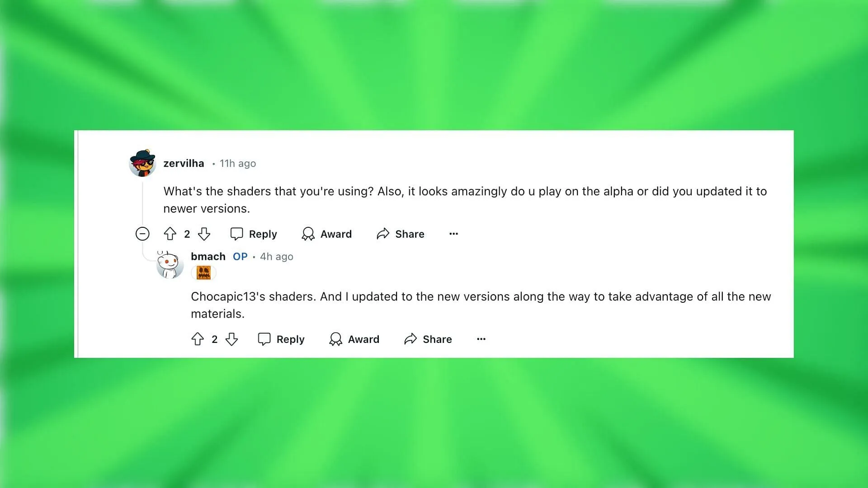The width and height of the screenshot is (868, 488).
Task: Click zervilha's avatar icon
Action: click(142, 163)
